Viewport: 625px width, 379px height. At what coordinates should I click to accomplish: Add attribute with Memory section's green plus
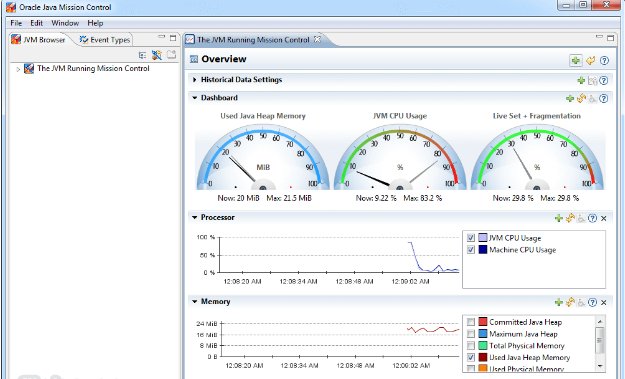[559, 302]
